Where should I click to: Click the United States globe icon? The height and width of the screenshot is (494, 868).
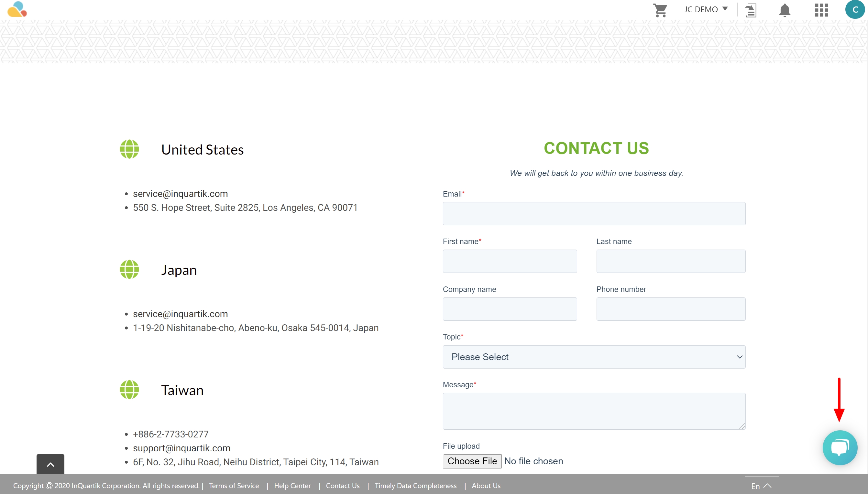click(x=129, y=149)
